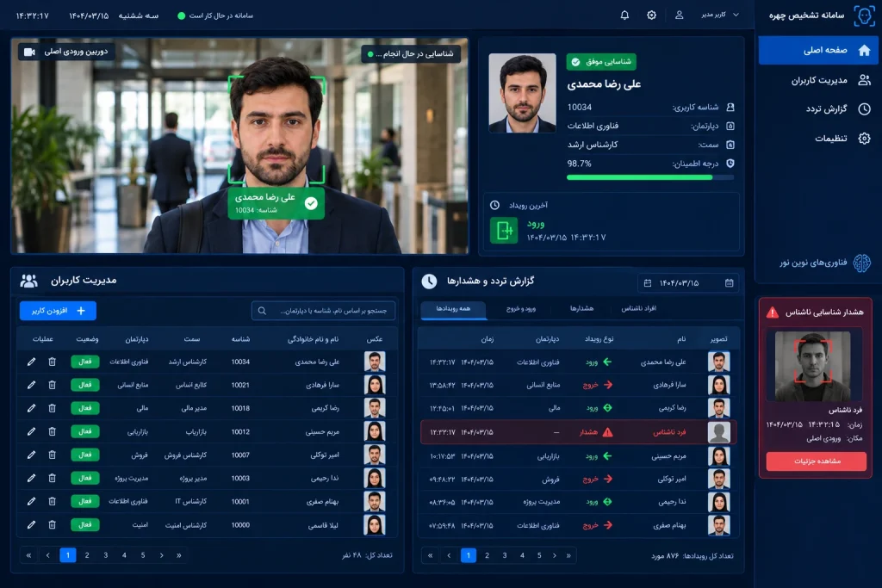The height and width of the screenshot is (588, 882).
Task: Delete user 10001 with trash icon
Action: tap(52, 501)
